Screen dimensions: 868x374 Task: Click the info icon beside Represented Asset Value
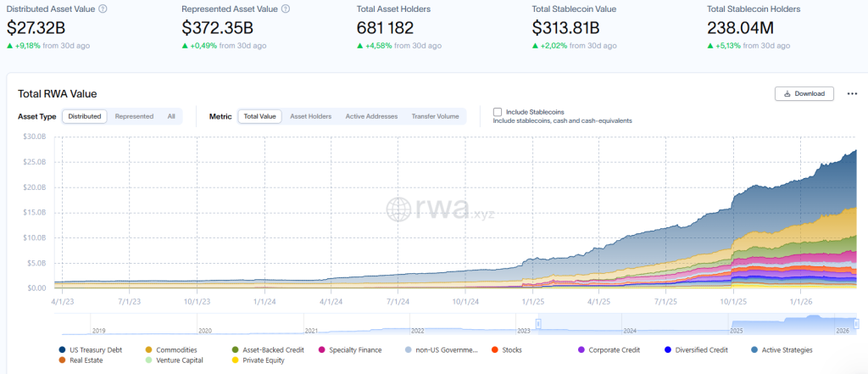tap(286, 8)
